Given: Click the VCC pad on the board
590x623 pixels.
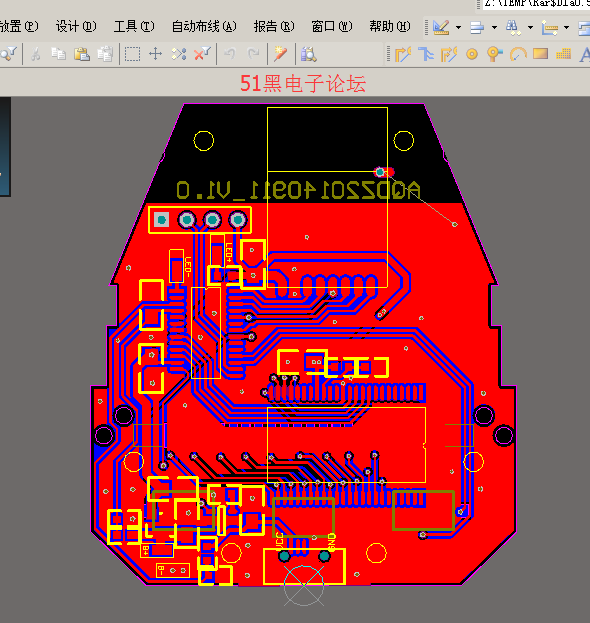Looking at the screenshot, I should tap(284, 556).
